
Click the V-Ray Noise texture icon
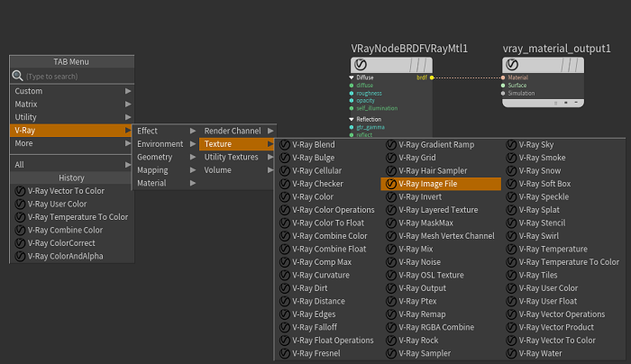391,262
